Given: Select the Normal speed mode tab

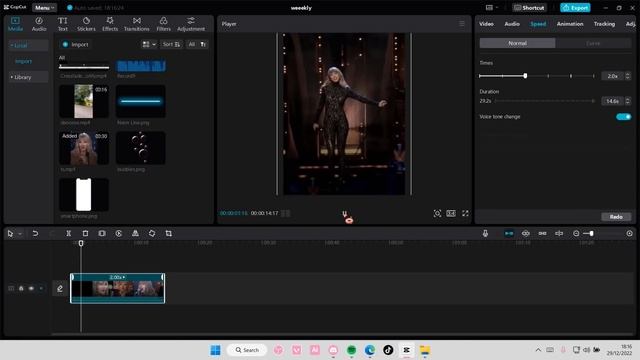Looking at the screenshot, I should click(x=517, y=43).
